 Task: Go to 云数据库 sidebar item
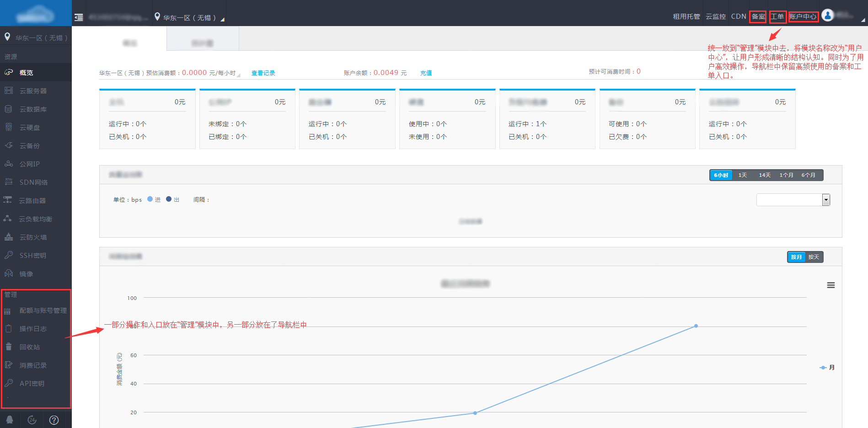[x=36, y=109]
